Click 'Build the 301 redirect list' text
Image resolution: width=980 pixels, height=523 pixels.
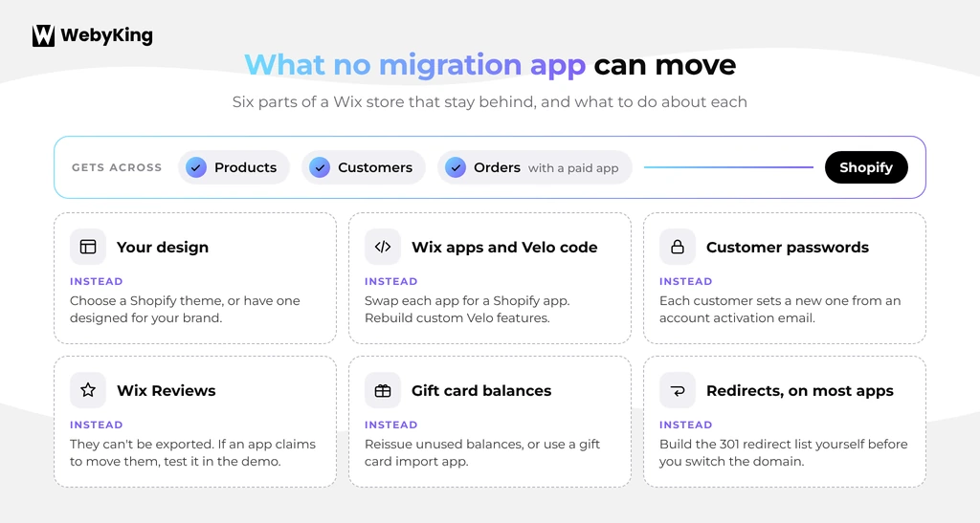point(784,453)
